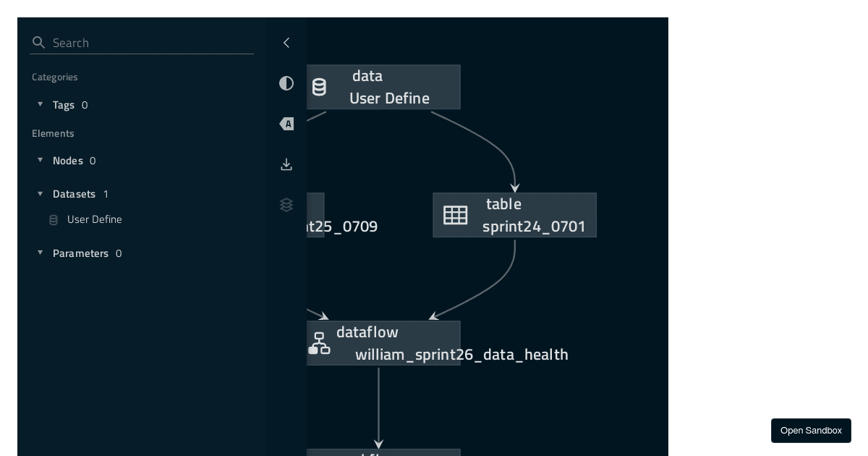Click the Elements heading text

point(53,133)
